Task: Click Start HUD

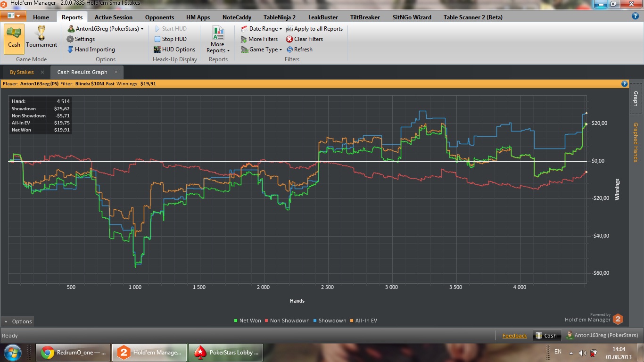Action: click(170, 29)
